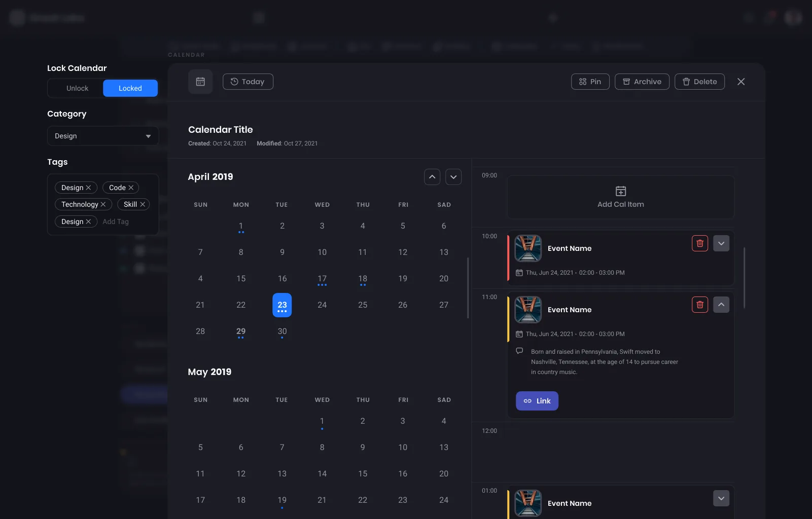The image size is (812, 519).
Task: Click the Delete calendar button
Action: [x=699, y=82]
